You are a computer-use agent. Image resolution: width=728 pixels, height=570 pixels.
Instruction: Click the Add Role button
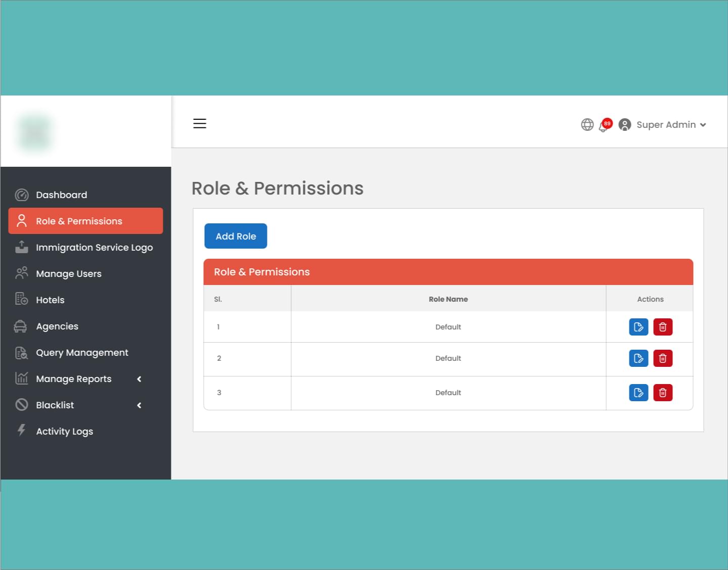pos(236,236)
